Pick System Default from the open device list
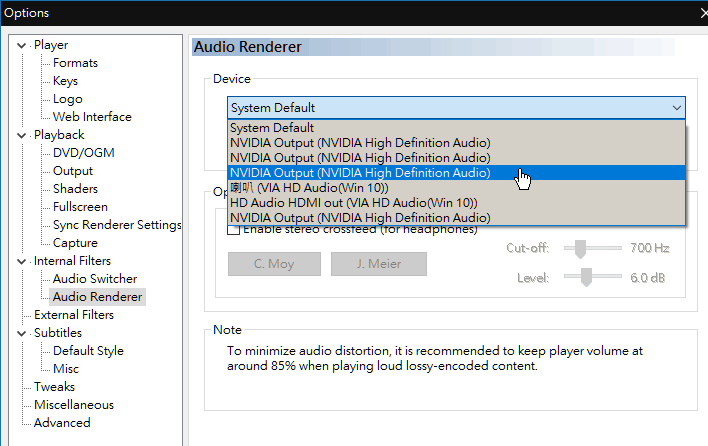The image size is (708, 446). 456,128
